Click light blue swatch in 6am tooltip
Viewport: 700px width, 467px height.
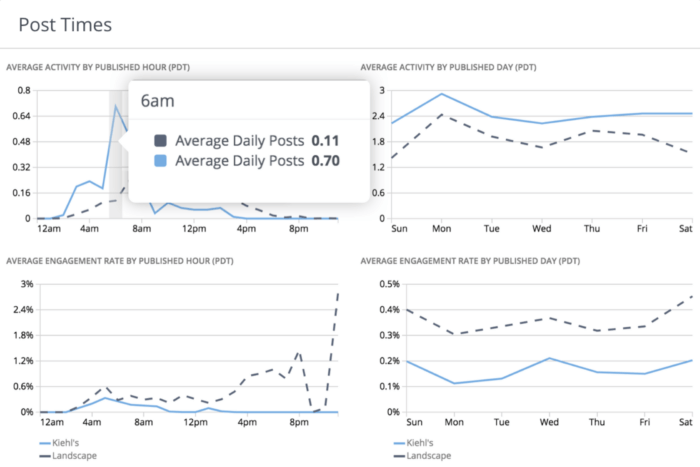(160, 161)
